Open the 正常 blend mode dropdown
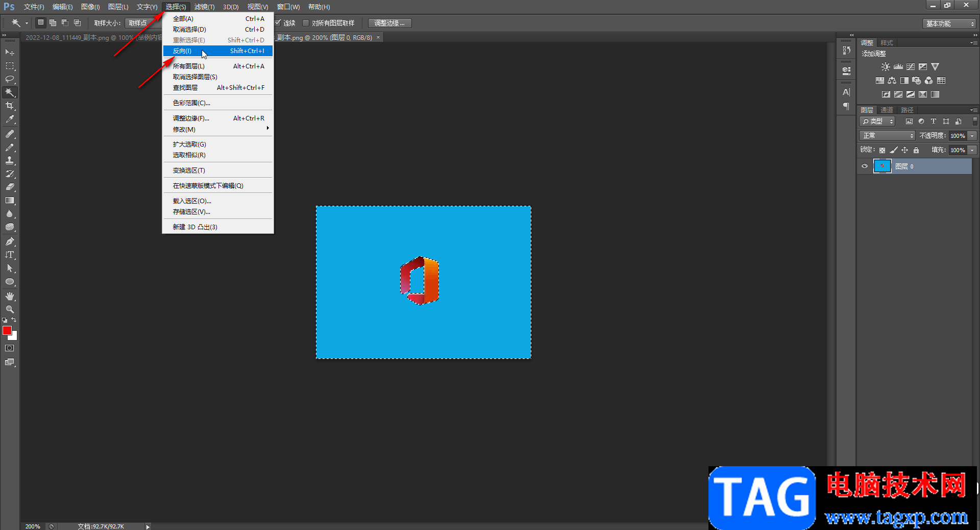The image size is (980, 530). coord(887,136)
